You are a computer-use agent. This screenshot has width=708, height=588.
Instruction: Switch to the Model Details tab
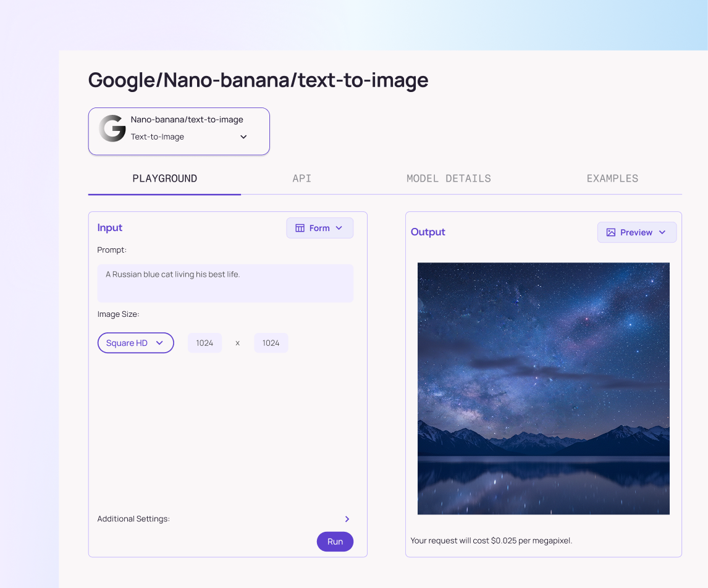point(449,178)
